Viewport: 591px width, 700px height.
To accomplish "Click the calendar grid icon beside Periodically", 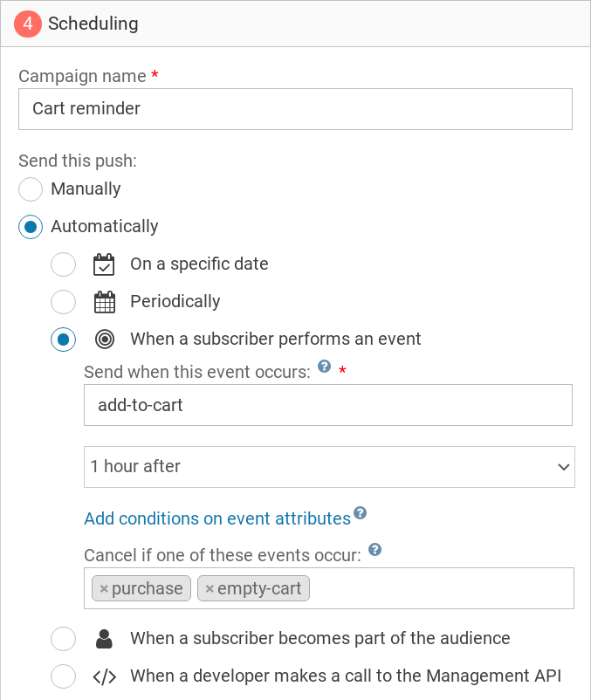I will [104, 302].
